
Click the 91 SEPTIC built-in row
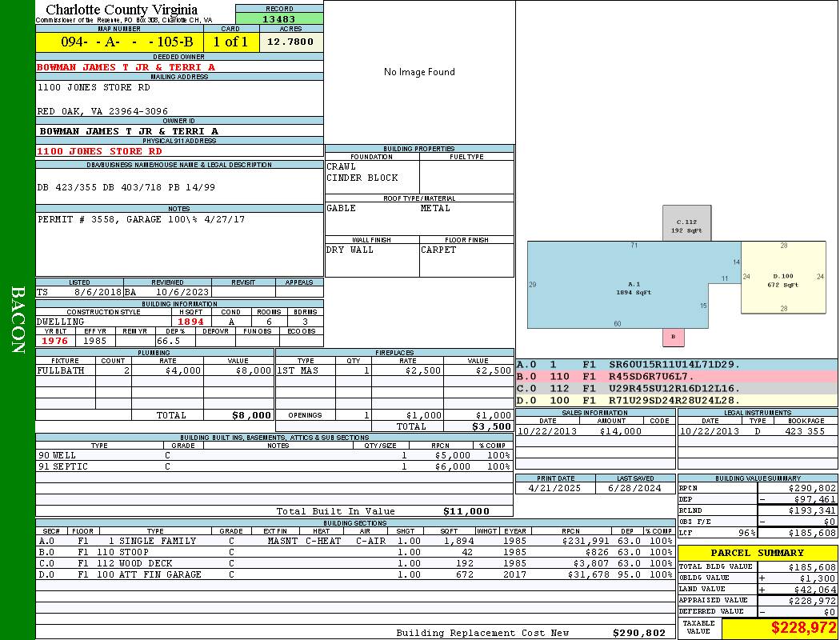pyautogui.click(x=274, y=466)
